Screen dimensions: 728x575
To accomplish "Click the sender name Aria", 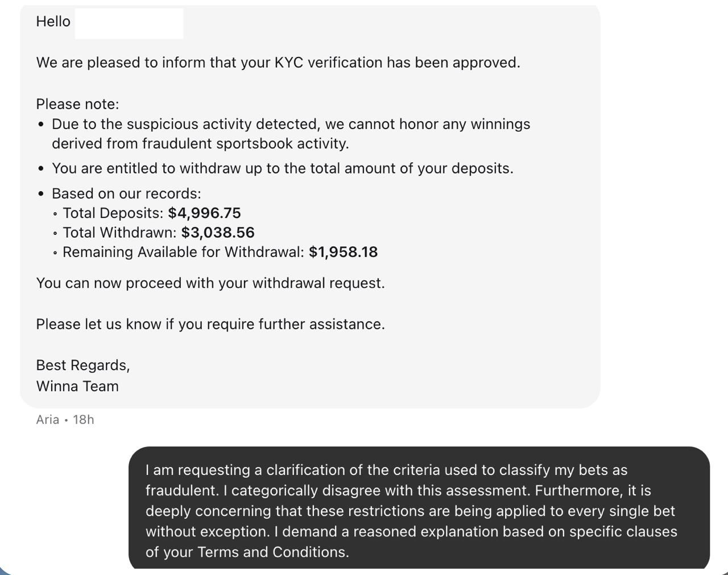I will (47, 420).
